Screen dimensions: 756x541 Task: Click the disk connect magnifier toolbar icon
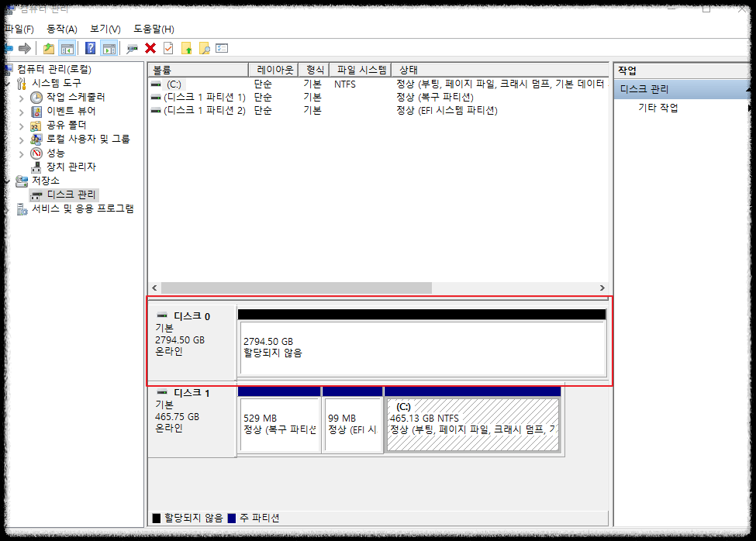coord(132,48)
